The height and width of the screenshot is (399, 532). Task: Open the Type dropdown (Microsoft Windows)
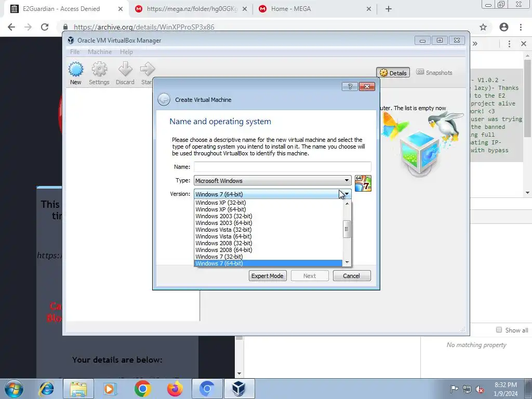[x=272, y=180]
